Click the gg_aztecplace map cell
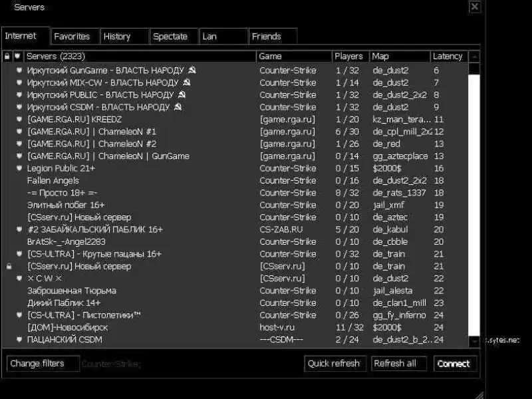This screenshot has width=532, height=399. click(400, 156)
